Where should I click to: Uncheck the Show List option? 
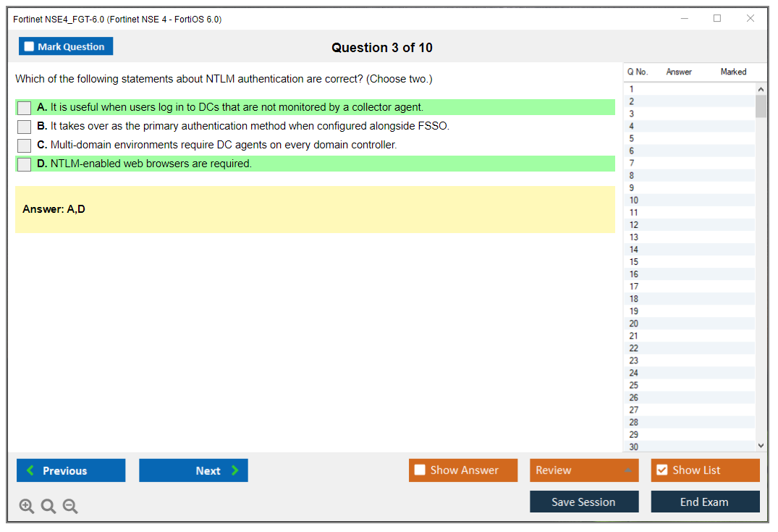(x=661, y=470)
